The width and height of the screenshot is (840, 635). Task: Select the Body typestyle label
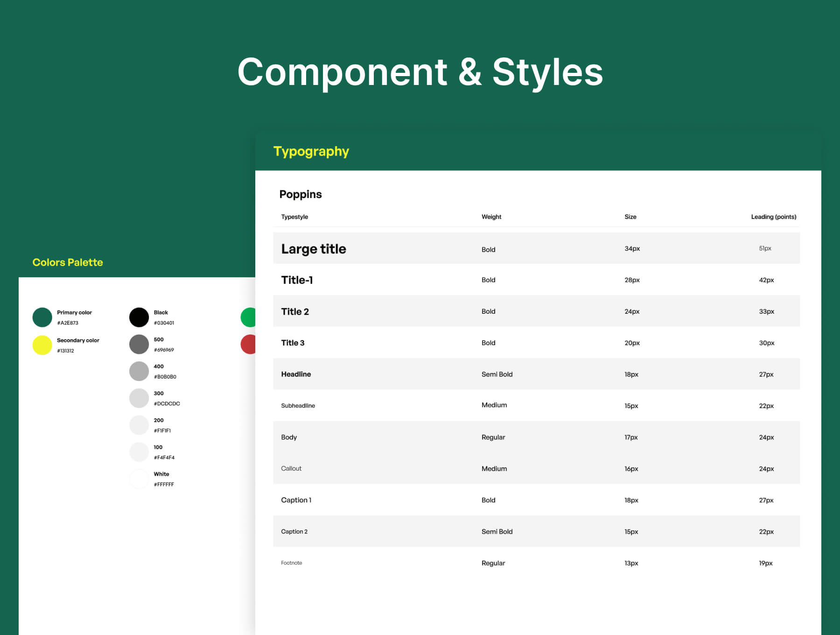point(289,437)
